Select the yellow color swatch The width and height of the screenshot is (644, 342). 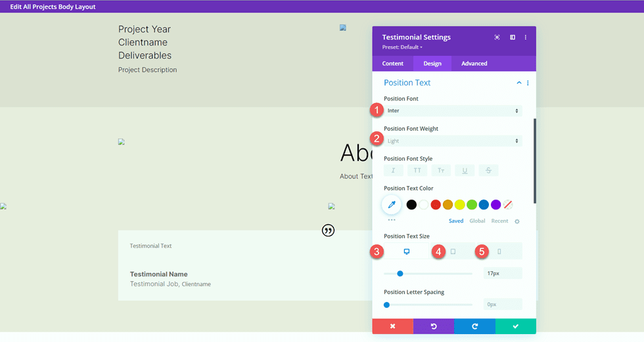coord(459,205)
